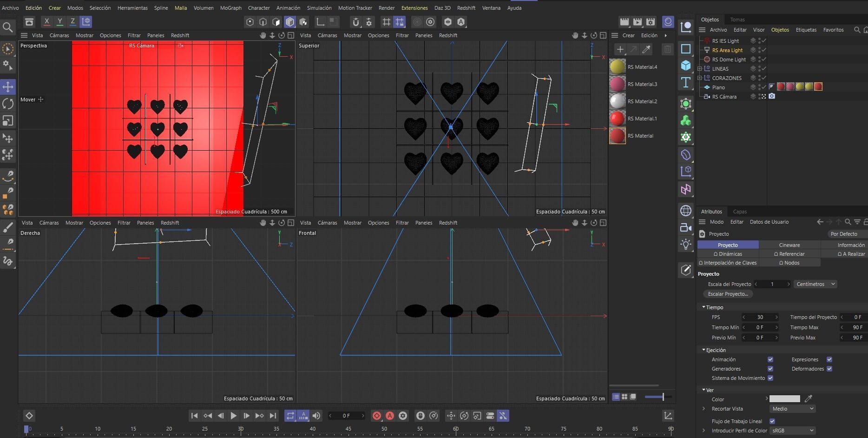Open the Centímetros units dropdown
Screen dimensions: 868x438
click(x=815, y=284)
